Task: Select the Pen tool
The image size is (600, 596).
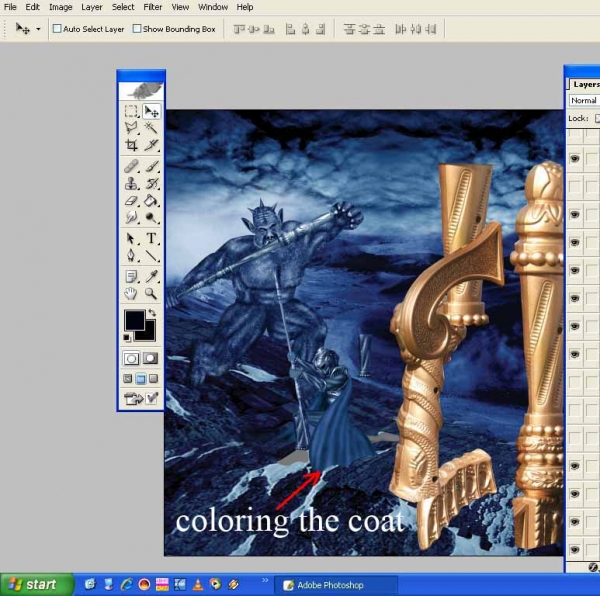Action: tap(131, 255)
